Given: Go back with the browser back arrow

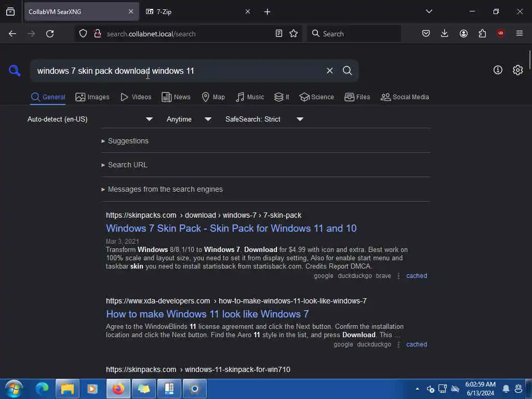Looking at the screenshot, I should coord(12,34).
